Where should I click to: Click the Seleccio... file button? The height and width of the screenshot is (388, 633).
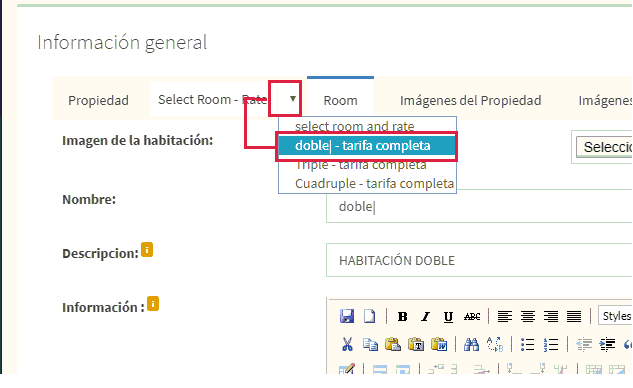605,147
